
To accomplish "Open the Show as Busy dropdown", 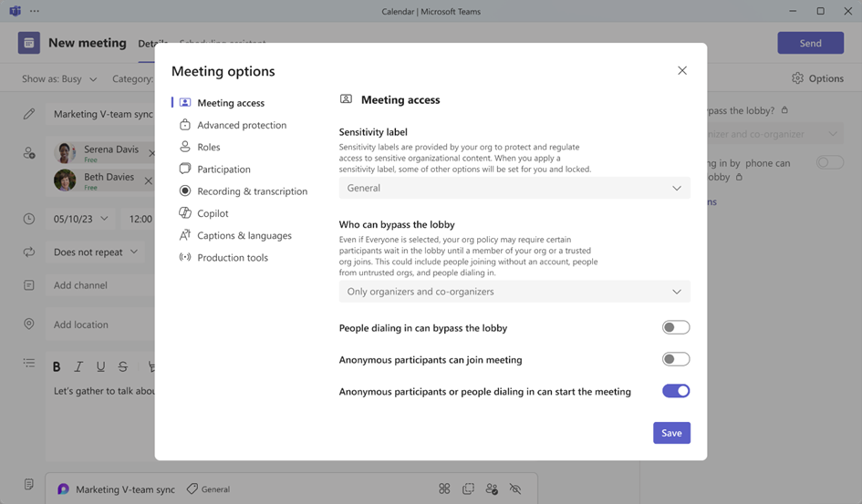I will [x=59, y=79].
